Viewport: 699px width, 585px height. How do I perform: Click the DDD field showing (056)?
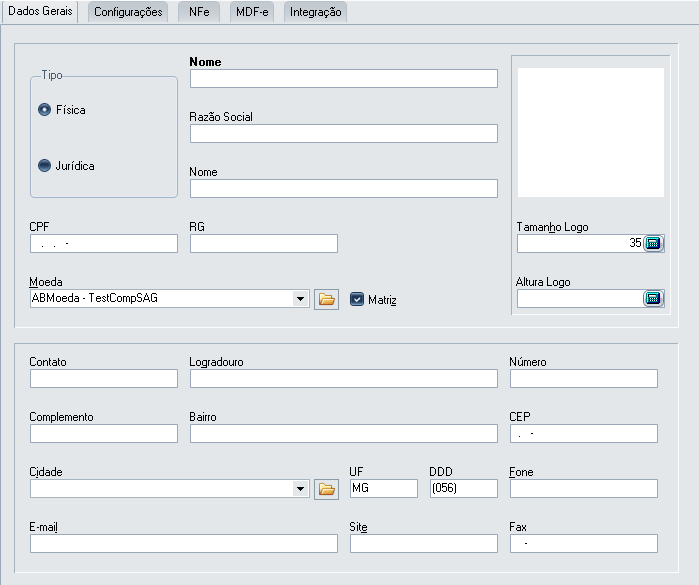pyautogui.click(x=464, y=488)
